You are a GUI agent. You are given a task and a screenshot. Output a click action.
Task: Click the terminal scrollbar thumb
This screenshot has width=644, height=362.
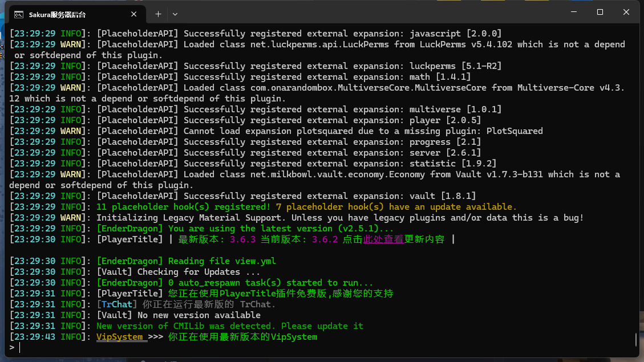click(636, 339)
